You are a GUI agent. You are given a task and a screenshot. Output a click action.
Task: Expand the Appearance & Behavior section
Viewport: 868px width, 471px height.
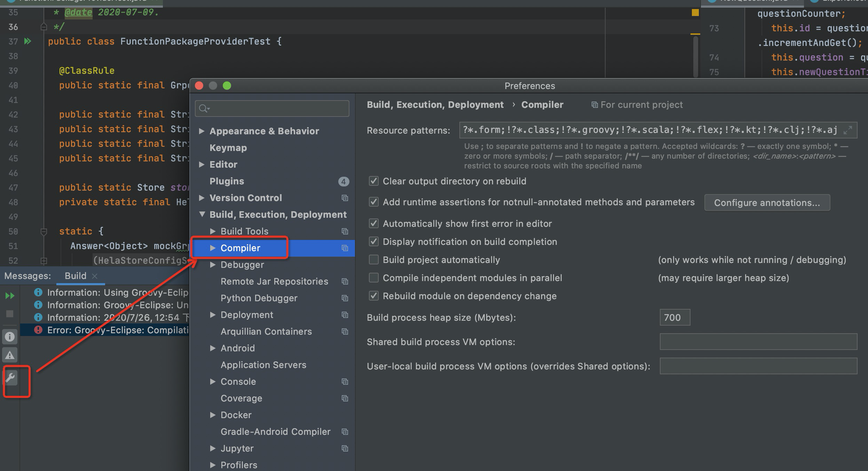[202, 131]
